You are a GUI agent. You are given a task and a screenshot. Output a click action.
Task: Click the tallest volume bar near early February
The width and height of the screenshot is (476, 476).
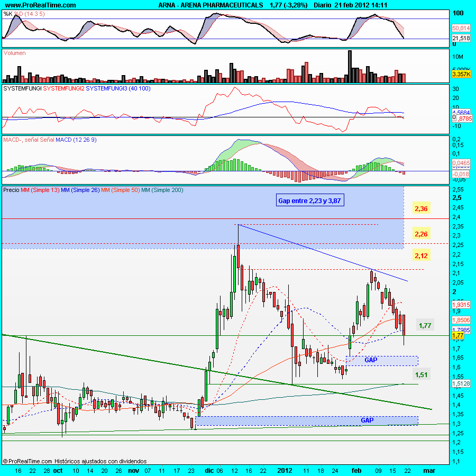tap(350, 67)
